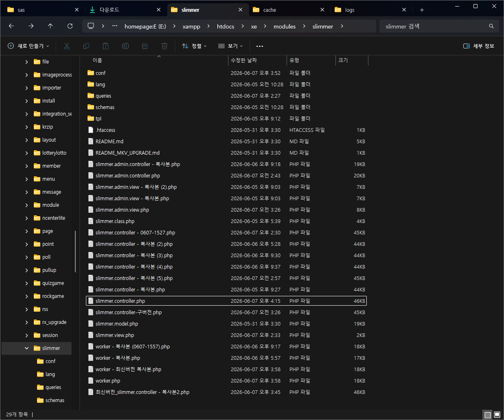The width and height of the screenshot is (504, 420).
Task: Select worker - 최신버전 복사본.php file
Action: 226,369
